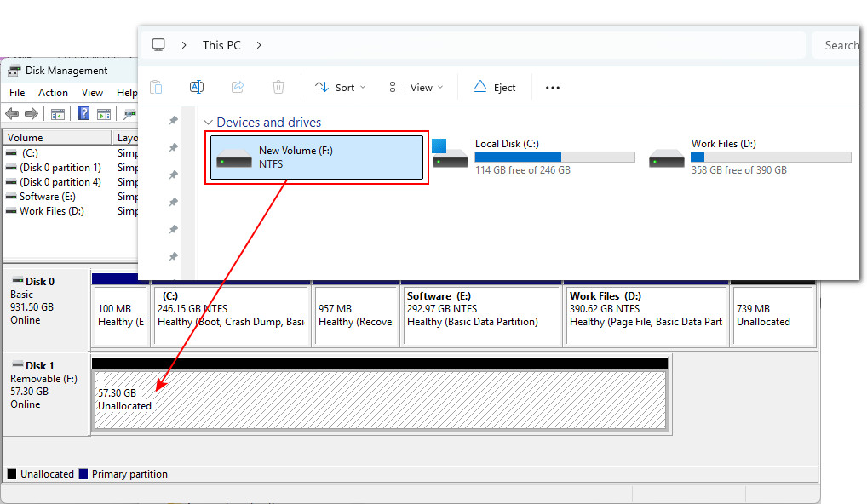
Task: Click the Layout column header
Action: 125,138
